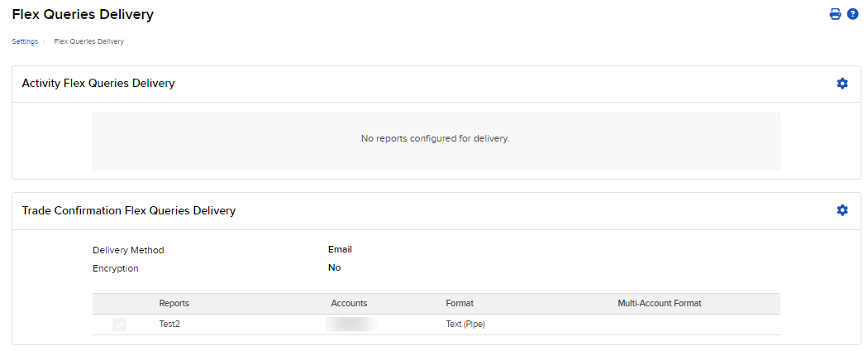Click the Flex Queries Delivery breadcrumb
Screen dimensions: 868x351
tap(88, 41)
